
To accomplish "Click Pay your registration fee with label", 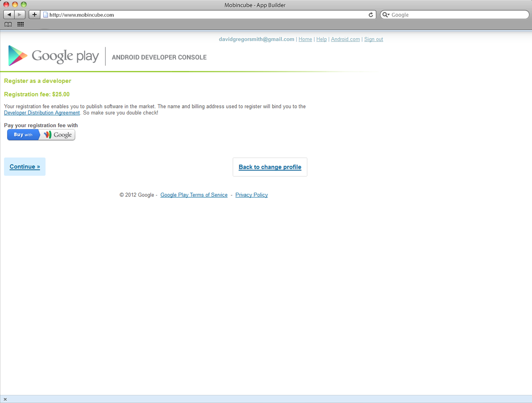I will tap(41, 125).
